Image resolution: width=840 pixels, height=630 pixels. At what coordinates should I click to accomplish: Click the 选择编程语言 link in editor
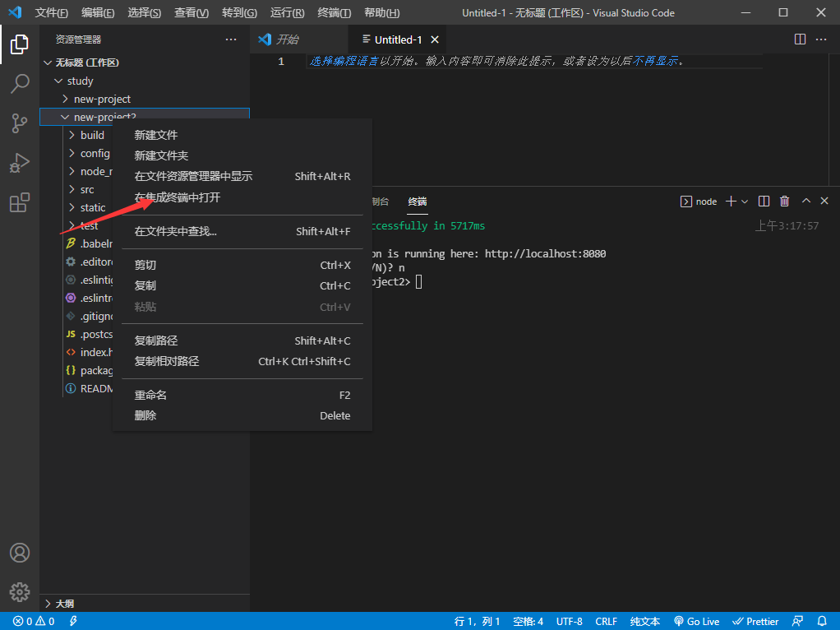click(x=344, y=61)
